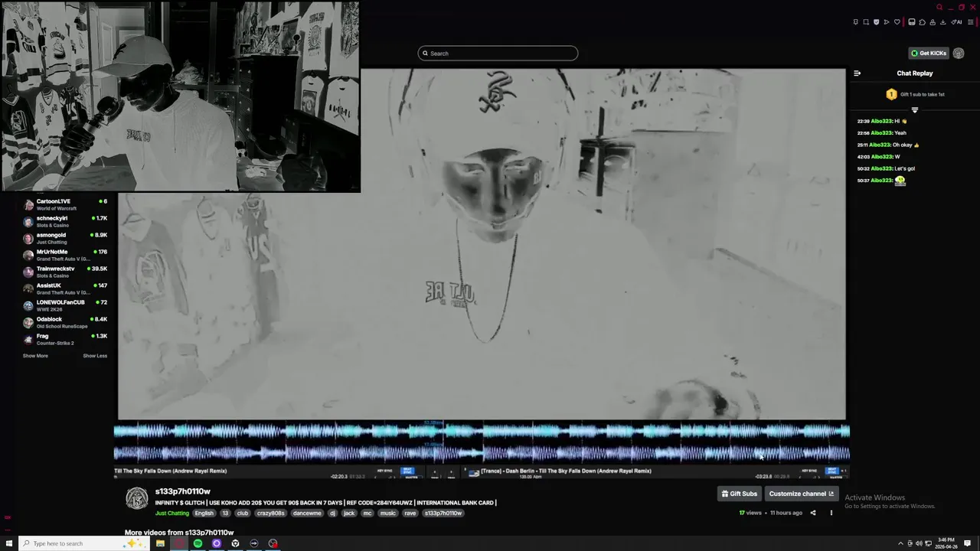Click the sidebar snapshot/player icon in browser toolbar

coord(911,22)
